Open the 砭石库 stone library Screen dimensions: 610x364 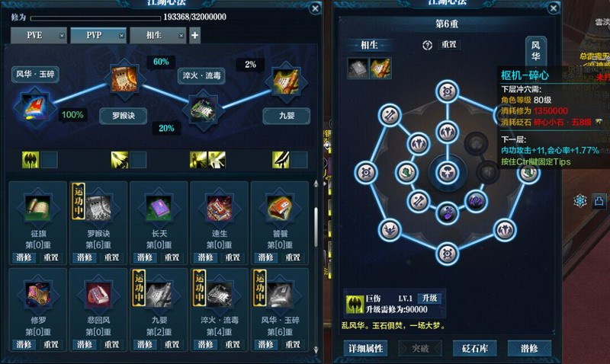475,348
